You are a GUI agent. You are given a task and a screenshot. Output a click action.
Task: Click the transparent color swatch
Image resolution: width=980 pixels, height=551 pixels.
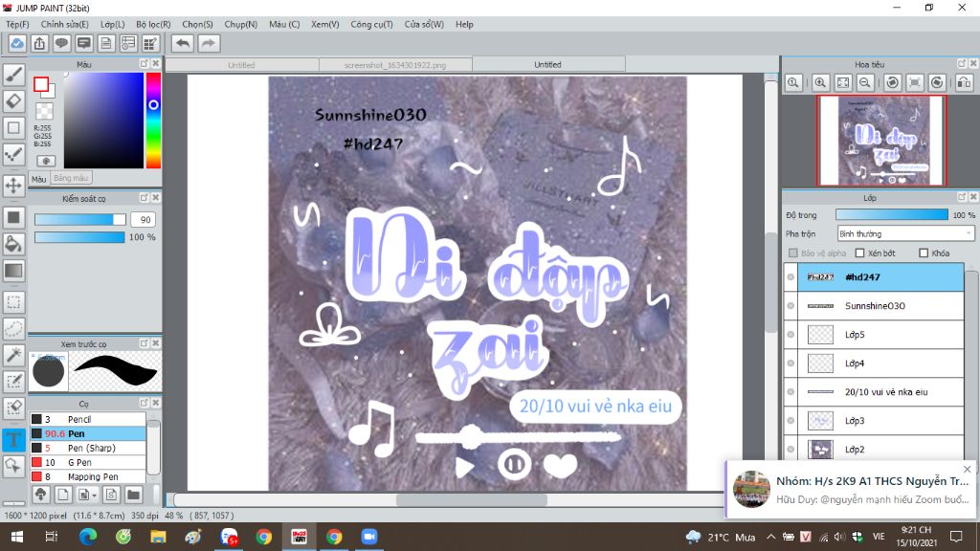point(44,111)
